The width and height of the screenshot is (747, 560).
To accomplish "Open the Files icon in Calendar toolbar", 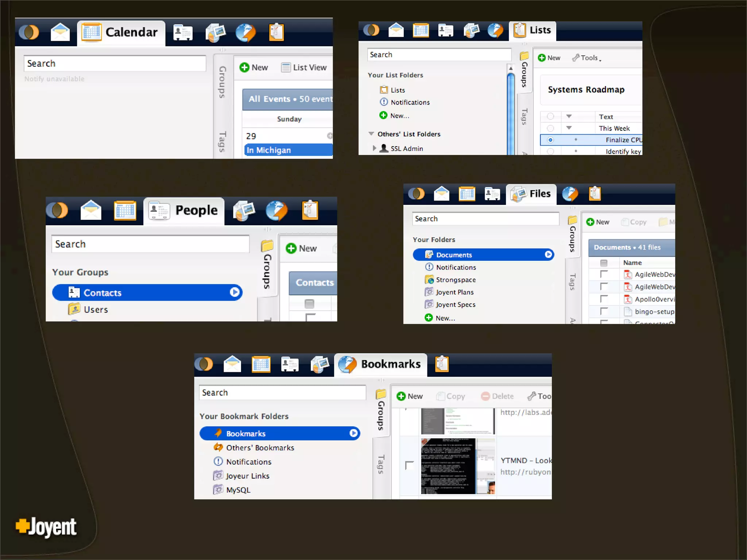I will [x=216, y=32].
